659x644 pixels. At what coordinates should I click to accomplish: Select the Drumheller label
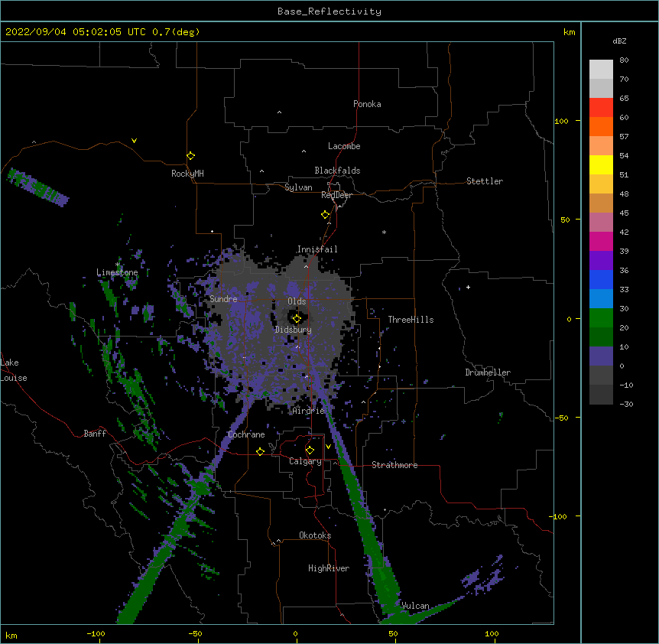488,372
